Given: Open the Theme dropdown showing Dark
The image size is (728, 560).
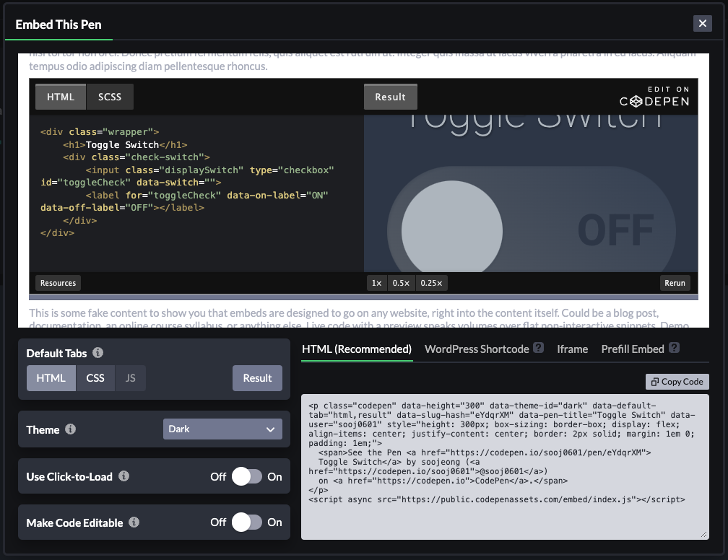Looking at the screenshot, I should click(x=222, y=429).
